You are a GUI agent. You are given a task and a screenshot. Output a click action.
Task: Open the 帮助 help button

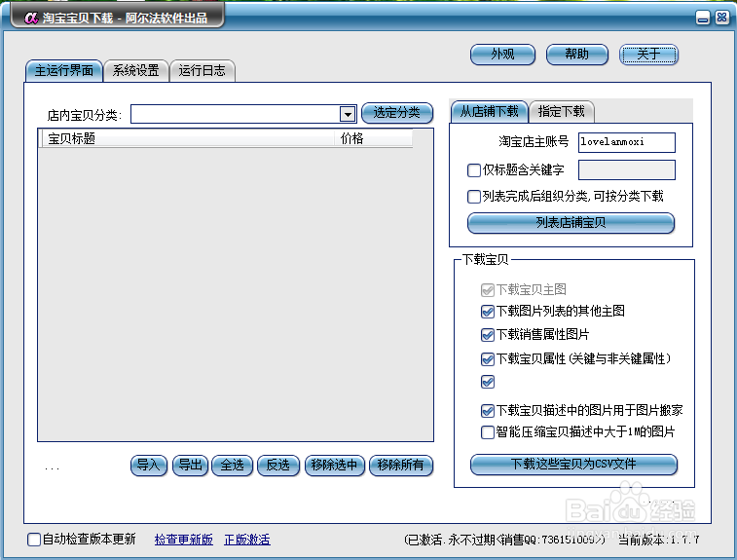click(x=576, y=55)
